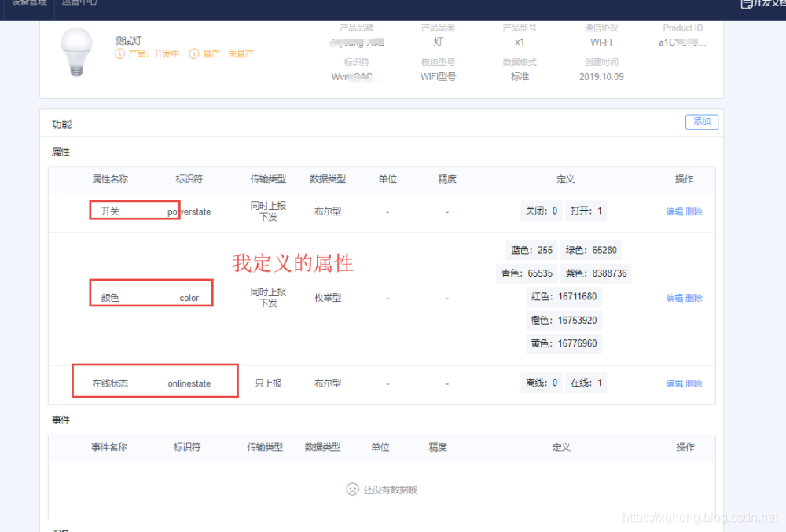
Task: Click the clock icon beside 量产：未量产
Action: [194, 53]
